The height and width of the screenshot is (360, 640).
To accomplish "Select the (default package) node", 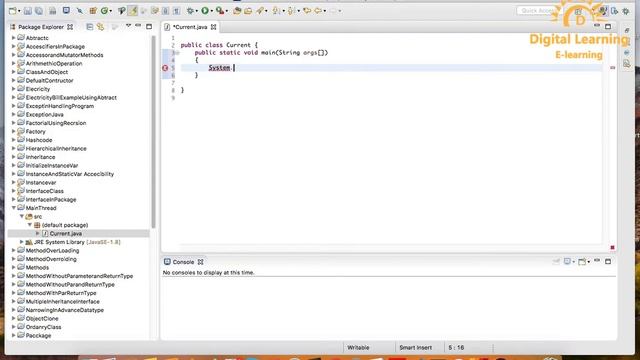I will (x=64, y=225).
